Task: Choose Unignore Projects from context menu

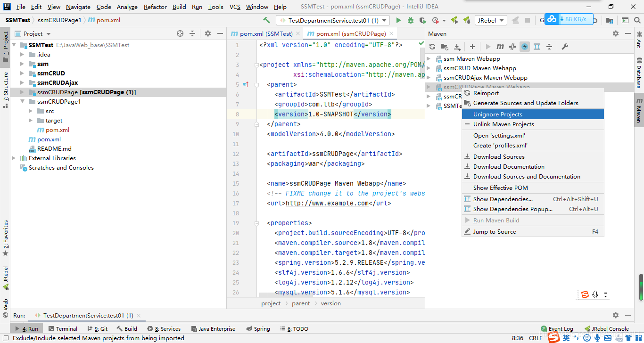Action: coord(533,114)
